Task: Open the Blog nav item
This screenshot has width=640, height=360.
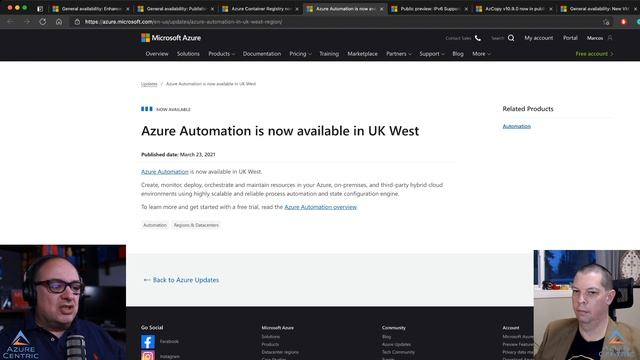Action: [458, 54]
